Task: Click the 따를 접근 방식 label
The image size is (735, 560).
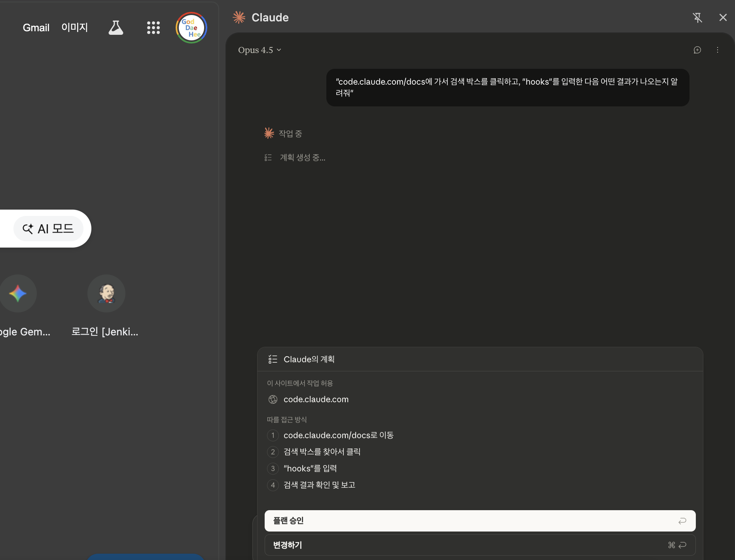Action: click(x=287, y=420)
